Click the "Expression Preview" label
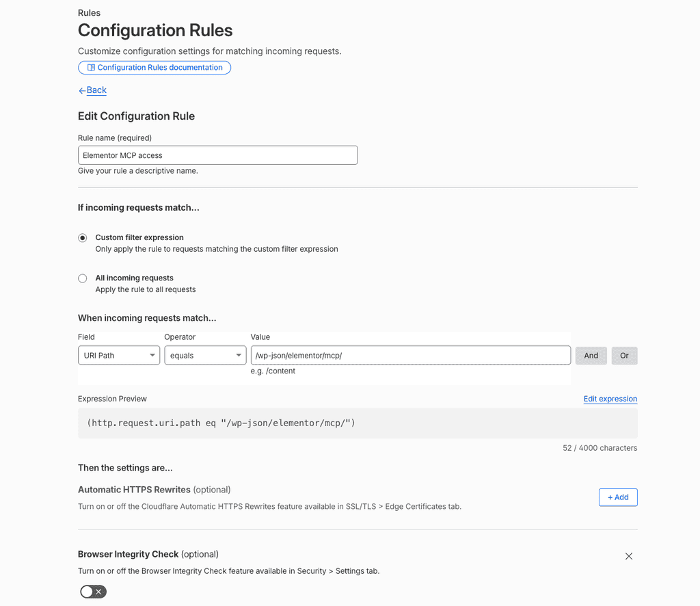Viewport: 700px width, 606px height. tap(113, 399)
